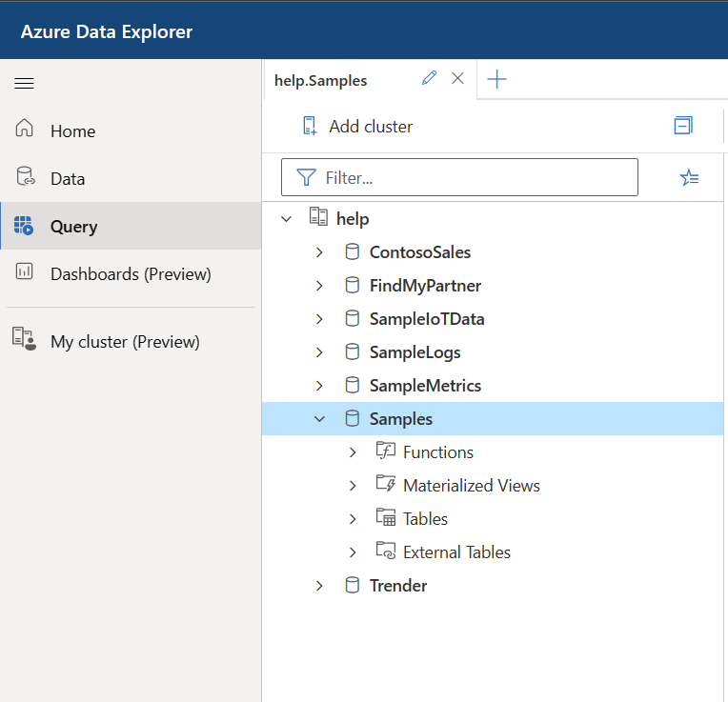Select Tables under Samples
The image size is (728, 702).
pos(425,519)
